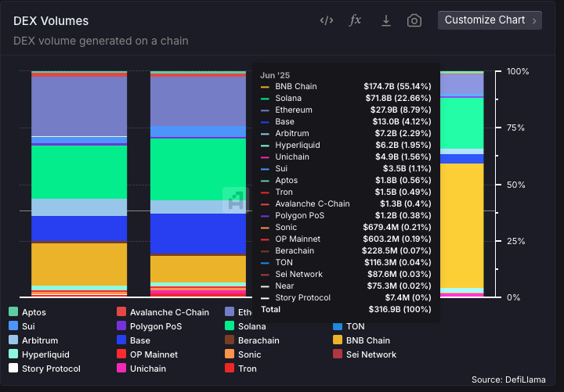This screenshot has width=564, height=392.
Task: Click the Tron $1.5B (0.49%) value
Action: point(403,192)
